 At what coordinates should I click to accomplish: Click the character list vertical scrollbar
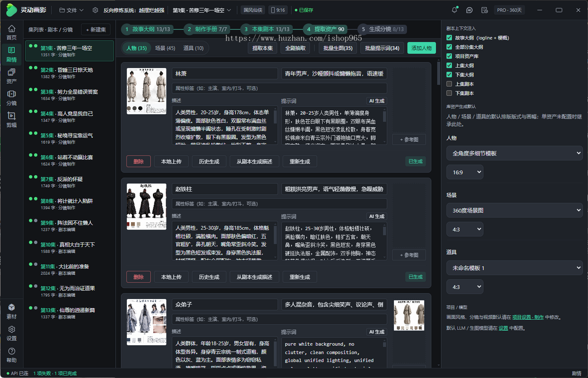(x=438, y=74)
